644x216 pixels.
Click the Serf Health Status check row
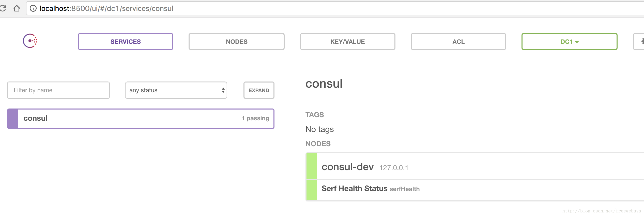(354, 189)
